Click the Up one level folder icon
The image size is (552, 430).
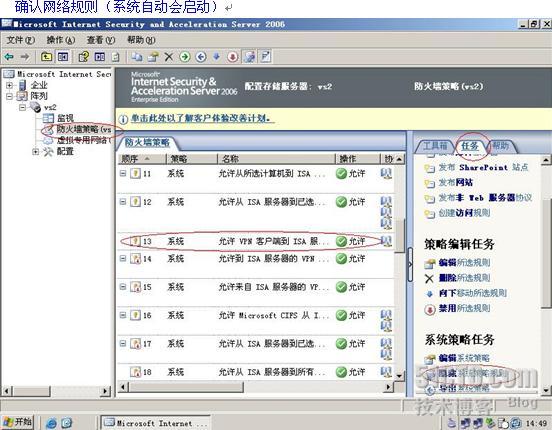click(x=46, y=56)
